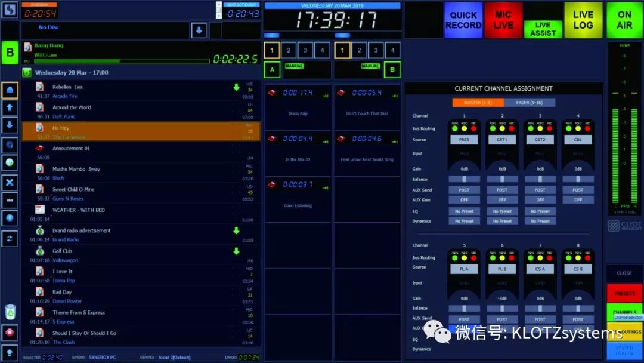
Task: Click the up arrow icon directly below Home
Action: tap(10, 107)
